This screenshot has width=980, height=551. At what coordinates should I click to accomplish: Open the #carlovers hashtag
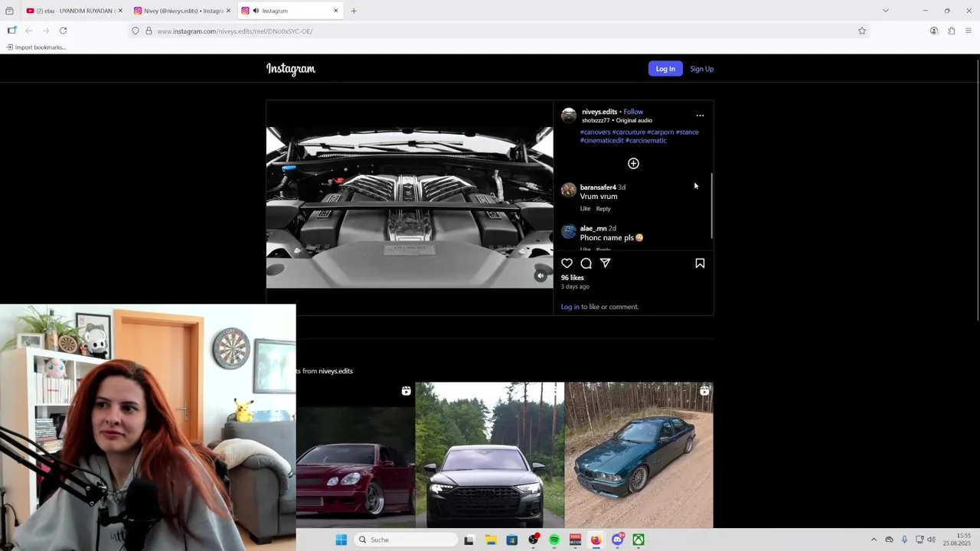pyautogui.click(x=595, y=132)
